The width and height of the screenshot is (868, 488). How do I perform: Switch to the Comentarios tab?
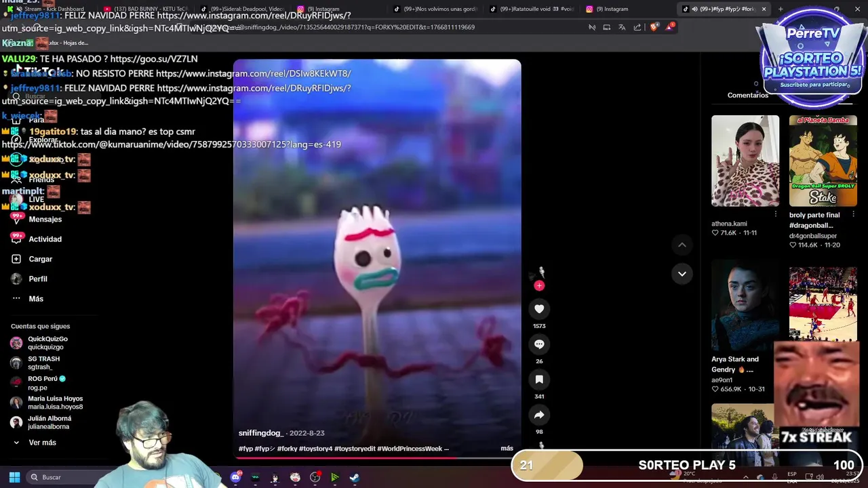[x=748, y=96]
